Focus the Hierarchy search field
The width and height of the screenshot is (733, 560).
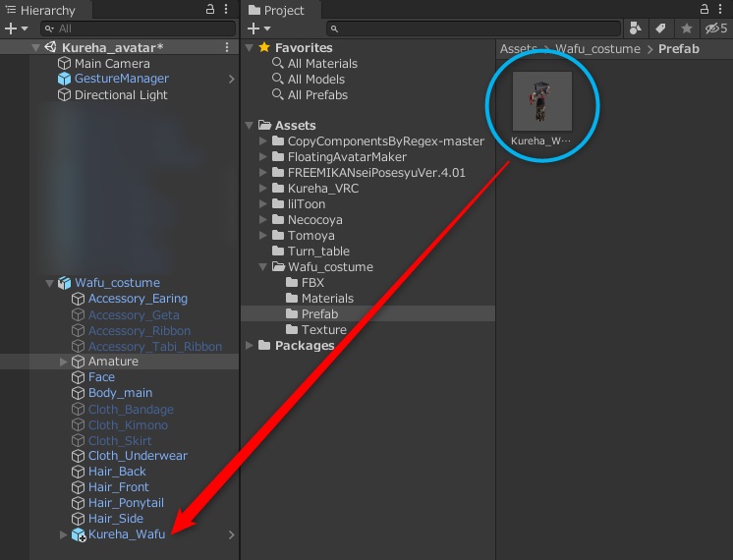point(138,28)
